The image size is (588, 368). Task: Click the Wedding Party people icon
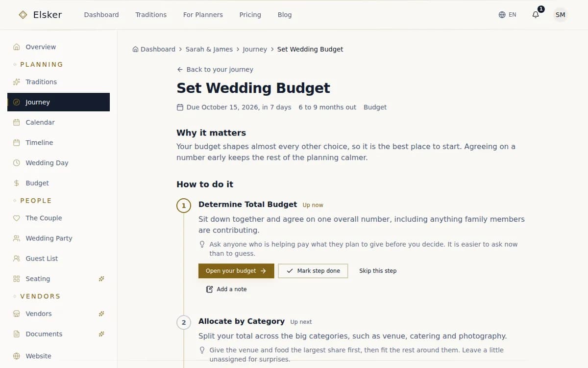(16, 238)
